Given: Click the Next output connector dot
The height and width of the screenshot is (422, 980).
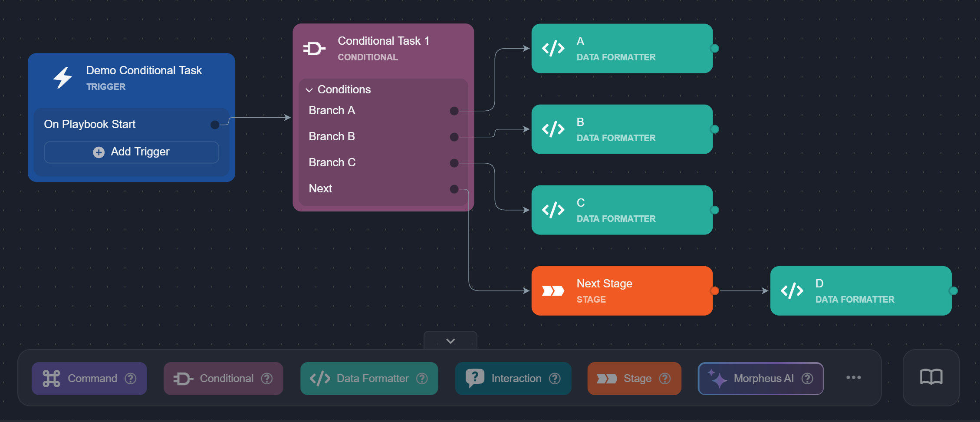Looking at the screenshot, I should coord(454,189).
